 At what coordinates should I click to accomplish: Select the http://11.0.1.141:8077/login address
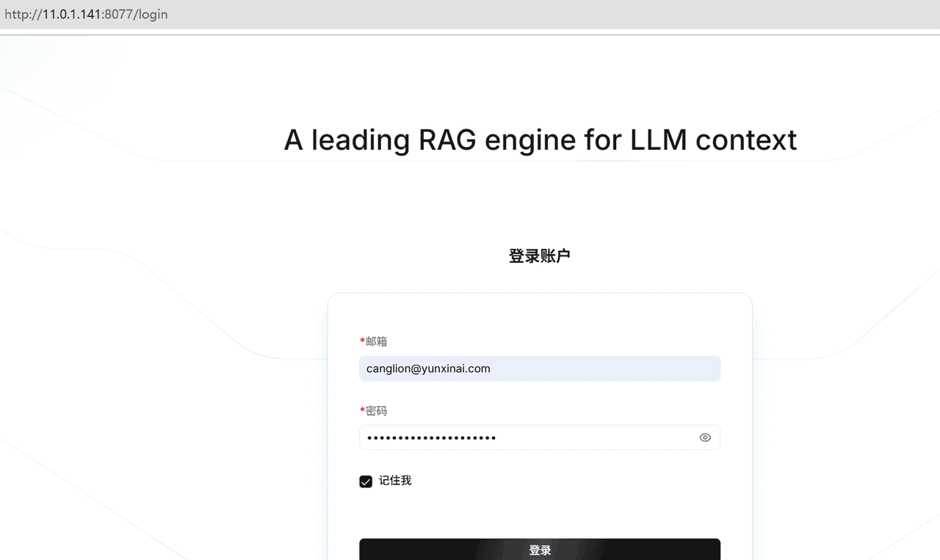tap(86, 14)
